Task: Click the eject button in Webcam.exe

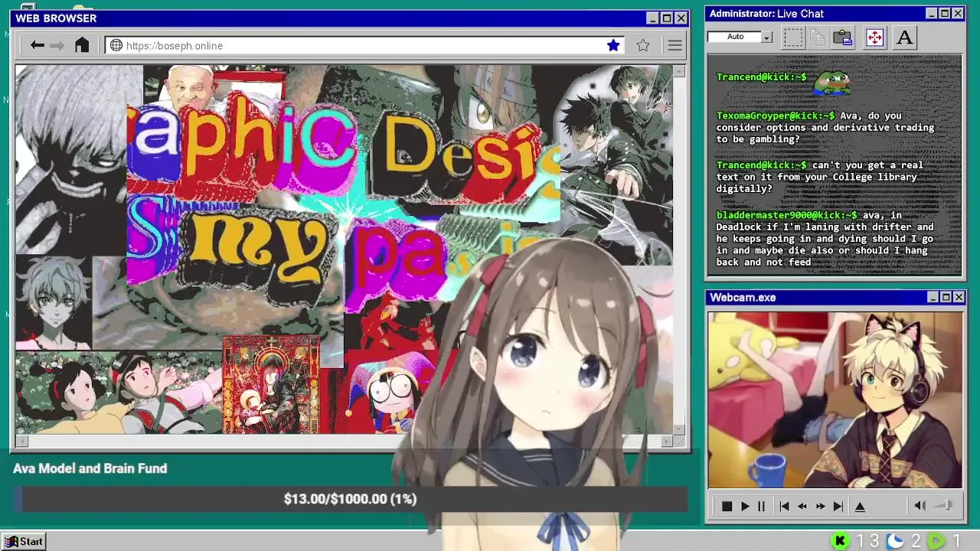Action: pos(860,506)
